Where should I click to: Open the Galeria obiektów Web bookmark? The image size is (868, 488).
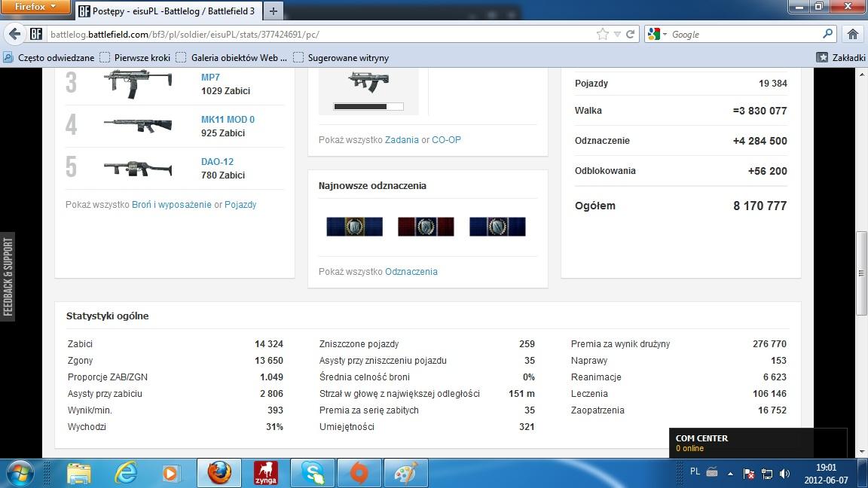coord(231,57)
